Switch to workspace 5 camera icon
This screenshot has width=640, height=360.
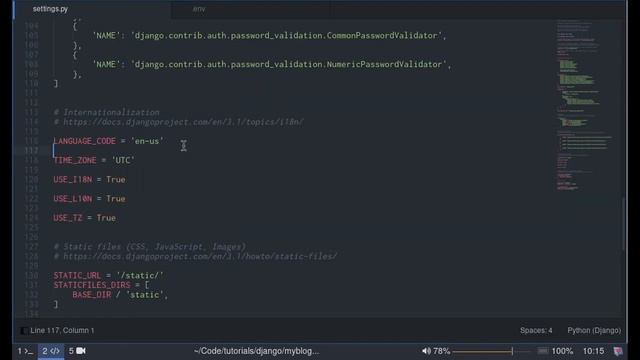click(77, 351)
